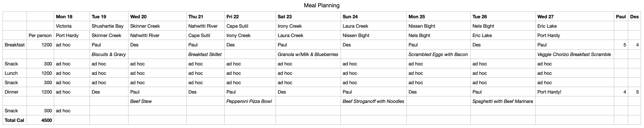Click the Beef Stroganoff with Noodles cell
The height and width of the screenshot is (128, 644).
(373, 101)
